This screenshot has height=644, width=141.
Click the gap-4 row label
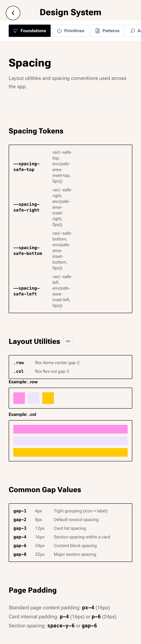coord(20,537)
